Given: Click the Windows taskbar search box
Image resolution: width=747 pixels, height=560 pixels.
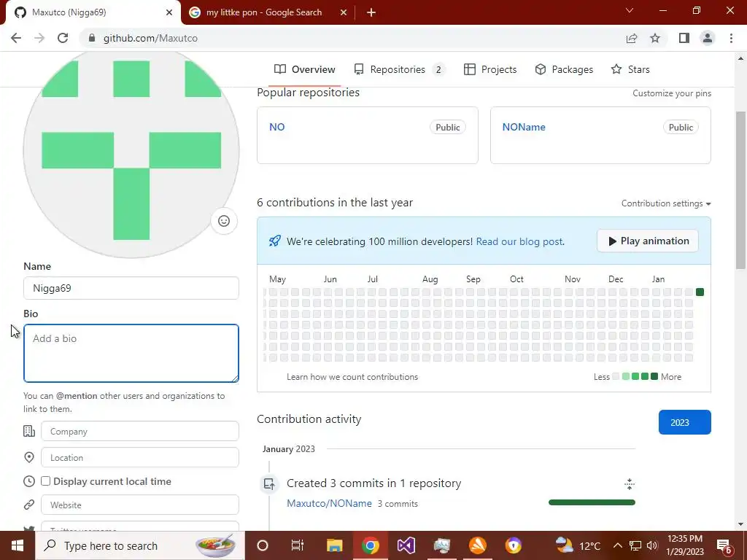Looking at the screenshot, I should 139,545.
